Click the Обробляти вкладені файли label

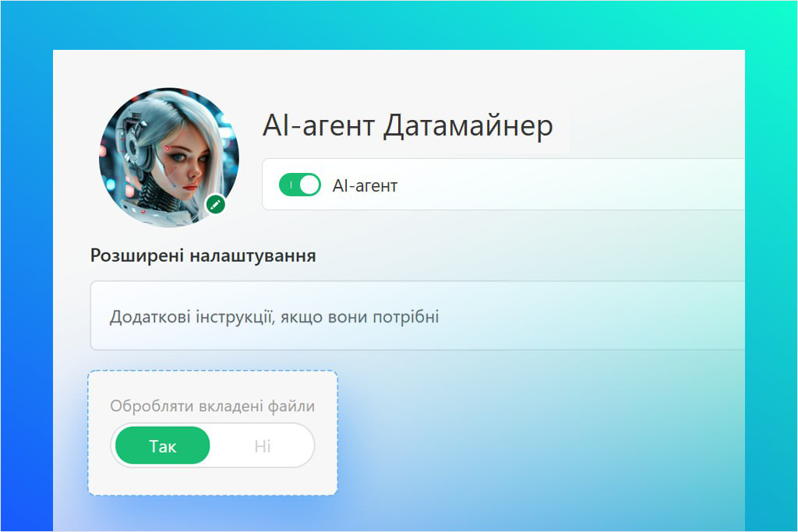tap(212, 406)
